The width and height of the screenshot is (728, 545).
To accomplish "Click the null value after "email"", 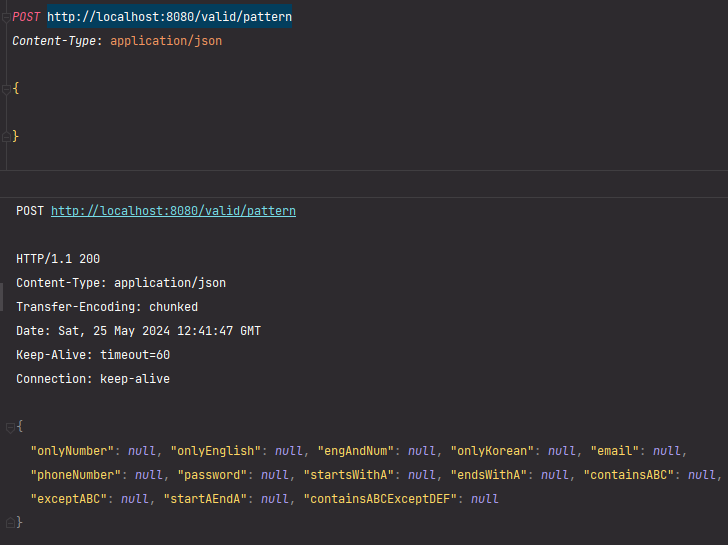I will point(667,451).
